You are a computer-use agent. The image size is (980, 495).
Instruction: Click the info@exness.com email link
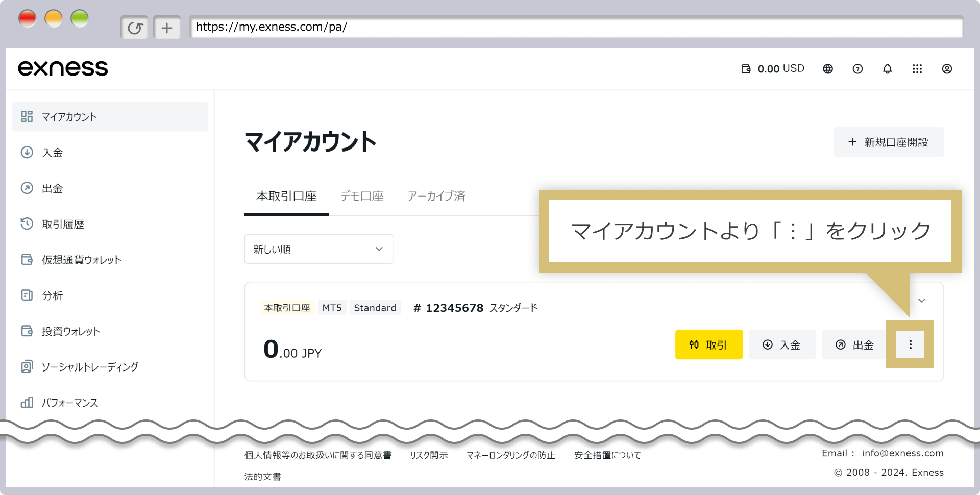(902, 453)
